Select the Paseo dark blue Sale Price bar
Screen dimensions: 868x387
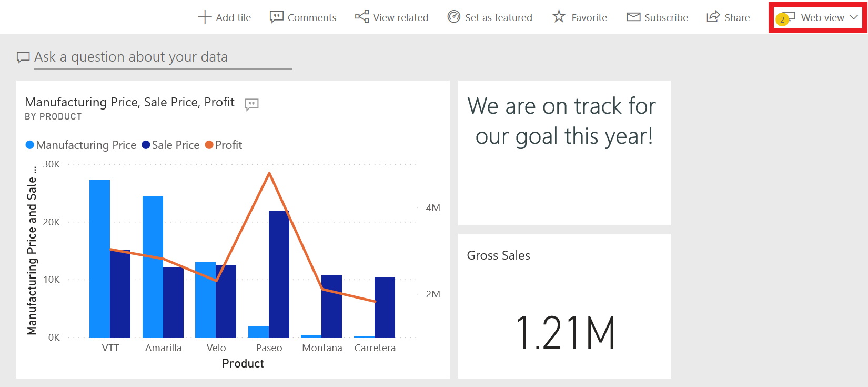point(279,274)
